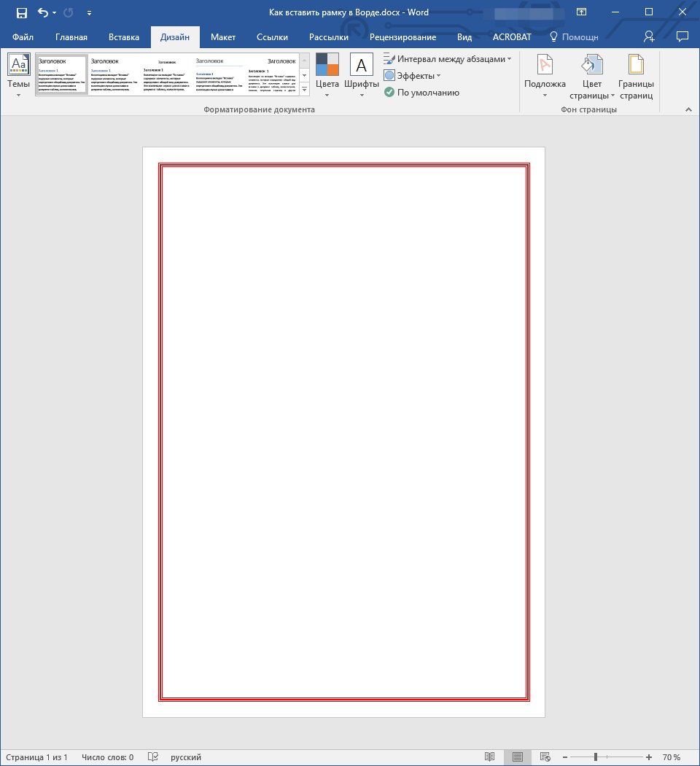Open the Comments speech bubble

(x=682, y=36)
